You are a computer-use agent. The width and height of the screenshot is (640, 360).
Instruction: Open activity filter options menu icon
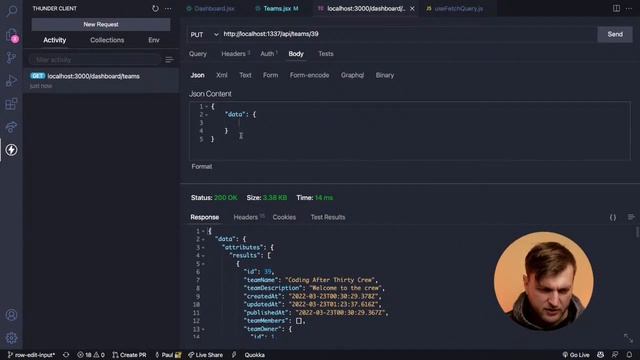point(169,60)
